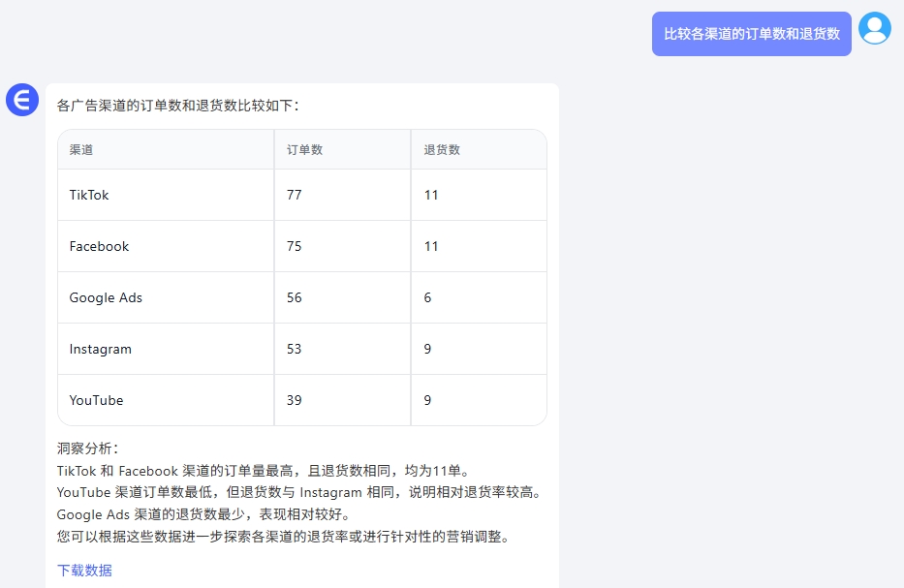This screenshot has width=904, height=588.
Task: Click the 洞察分析 heading
Action: pos(87,449)
